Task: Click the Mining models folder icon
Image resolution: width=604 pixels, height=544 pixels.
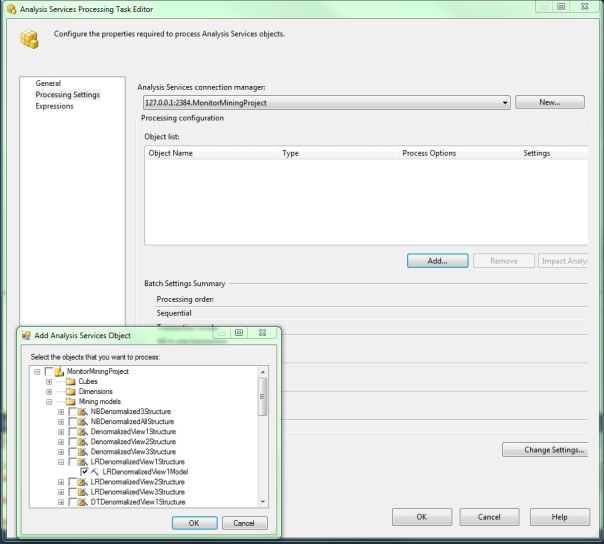Action: tap(70, 401)
